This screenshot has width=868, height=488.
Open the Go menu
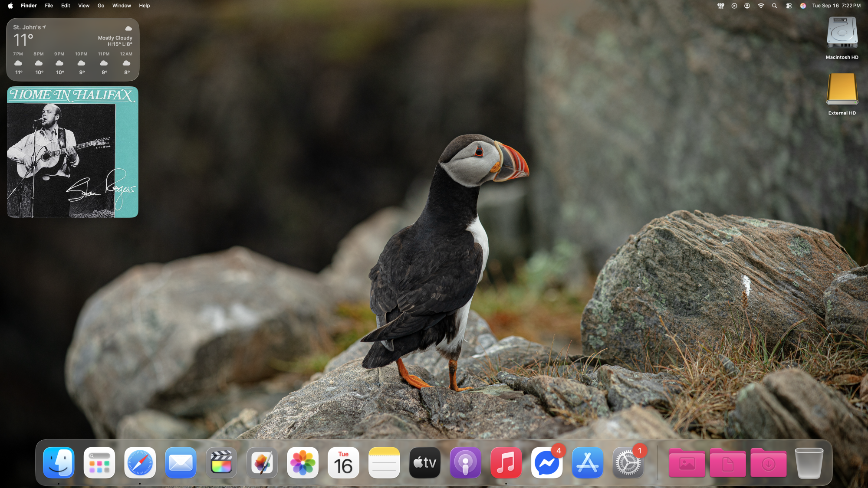click(101, 6)
